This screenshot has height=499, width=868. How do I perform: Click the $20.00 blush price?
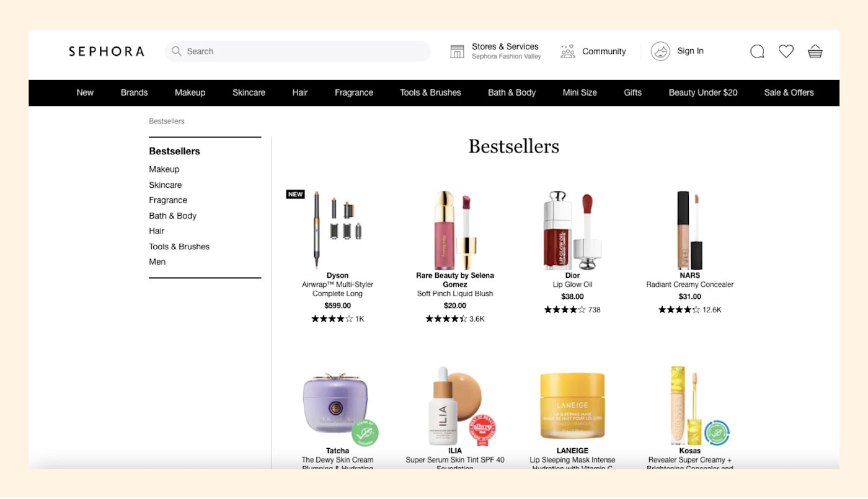(x=455, y=306)
